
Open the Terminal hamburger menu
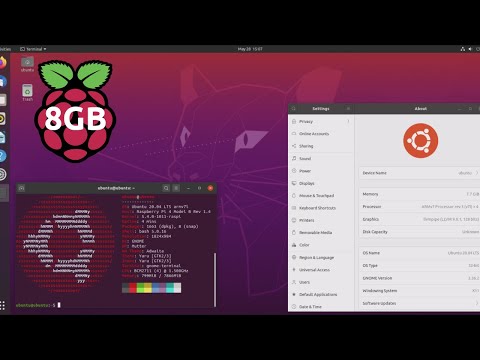(x=176, y=188)
